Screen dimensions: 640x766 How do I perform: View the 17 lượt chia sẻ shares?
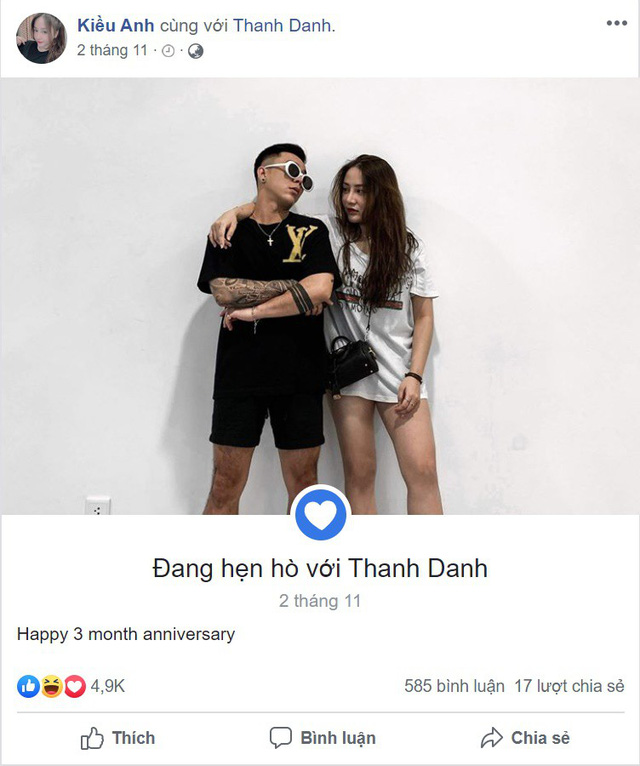click(569, 686)
